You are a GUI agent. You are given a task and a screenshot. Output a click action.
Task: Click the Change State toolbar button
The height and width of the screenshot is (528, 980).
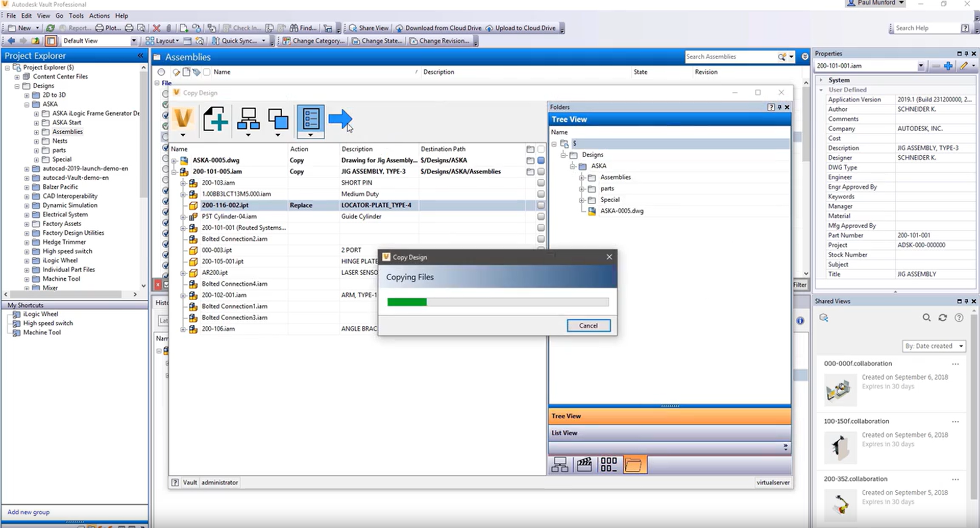[x=377, y=41]
